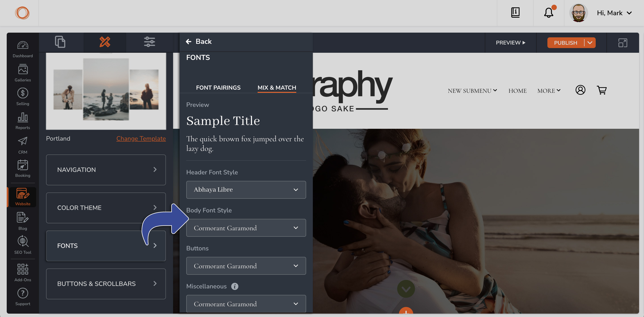
Task: Open the design tools pencil-ruler tab
Action: tap(105, 42)
